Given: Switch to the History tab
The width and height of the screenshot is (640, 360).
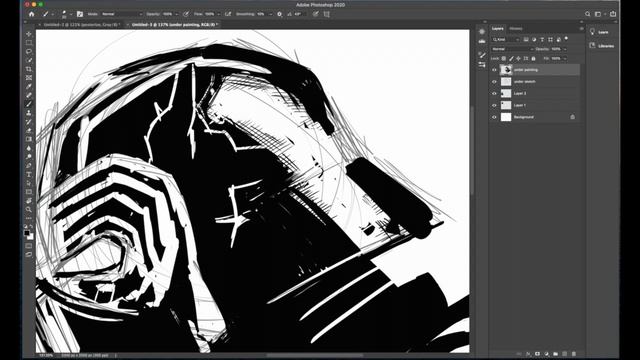Looking at the screenshot, I should pyautogui.click(x=516, y=29).
